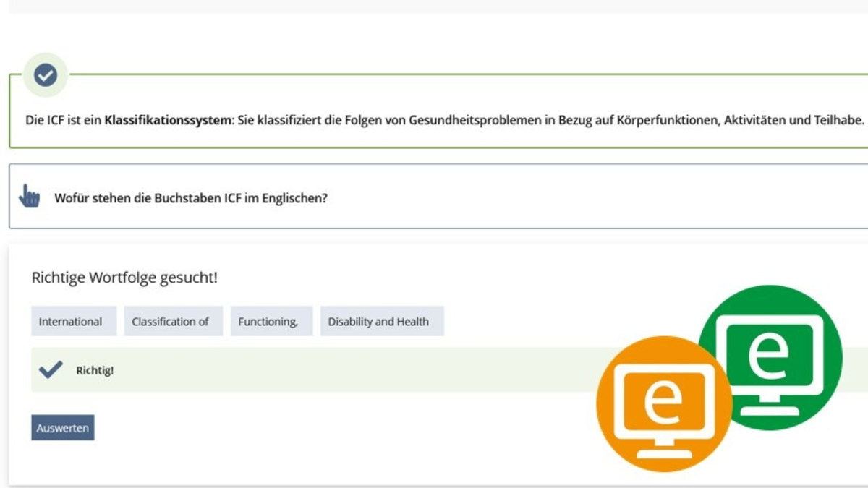Click the orange e-learning monitor logo

[663, 403]
